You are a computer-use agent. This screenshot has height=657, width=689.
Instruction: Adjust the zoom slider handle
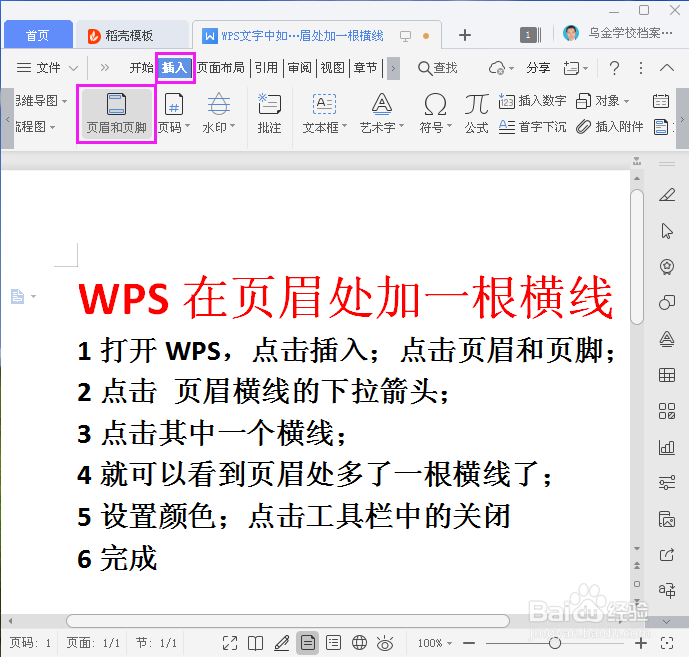pyautogui.click(x=555, y=643)
